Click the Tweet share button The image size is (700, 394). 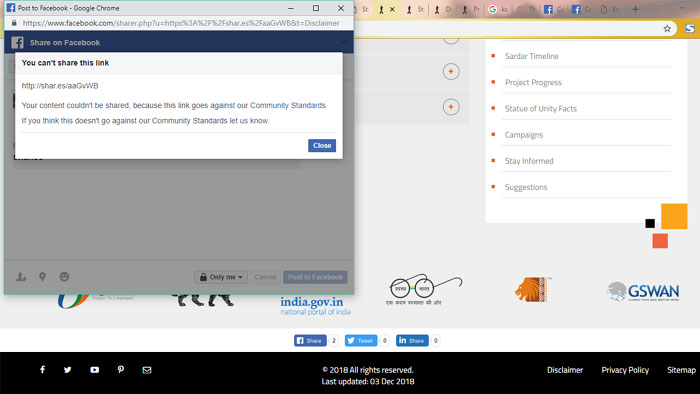(361, 340)
